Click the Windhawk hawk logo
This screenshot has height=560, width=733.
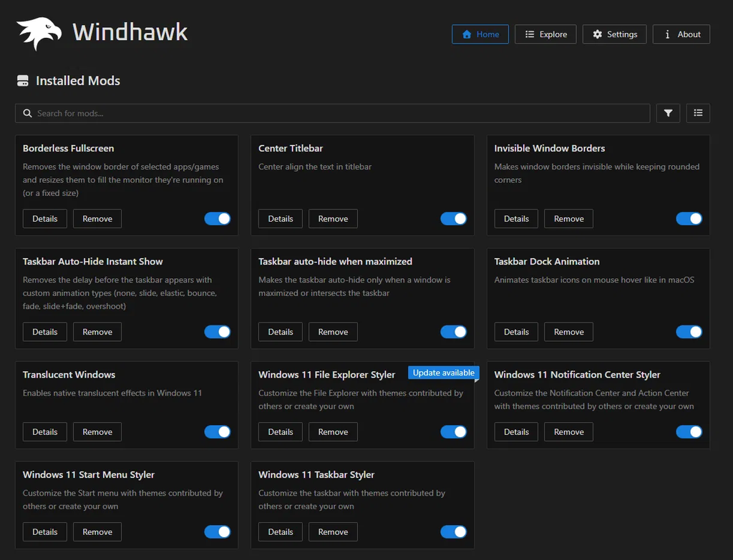[x=39, y=34]
